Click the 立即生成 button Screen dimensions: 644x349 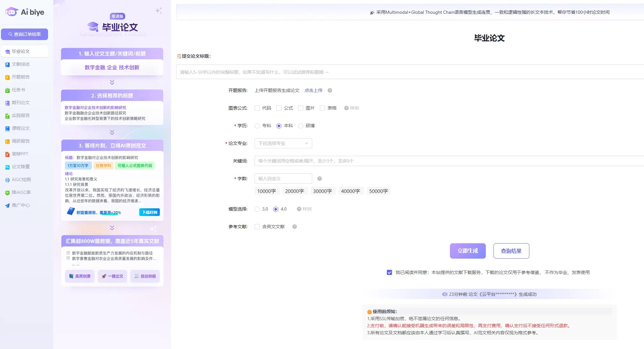(468, 251)
